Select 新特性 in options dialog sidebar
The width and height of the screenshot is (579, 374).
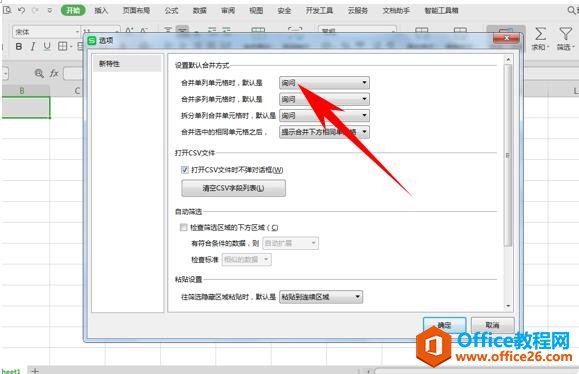[127, 64]
